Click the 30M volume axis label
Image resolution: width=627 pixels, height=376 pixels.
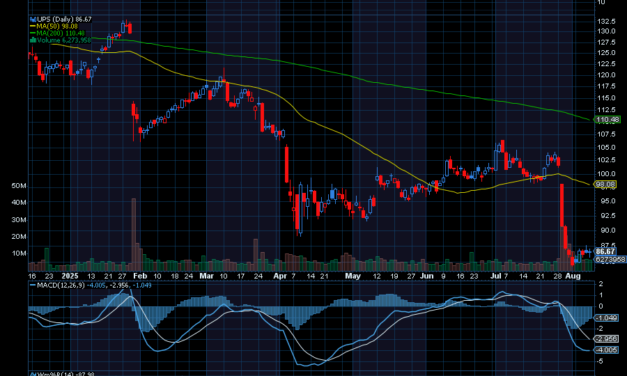[x=19, y=220]
